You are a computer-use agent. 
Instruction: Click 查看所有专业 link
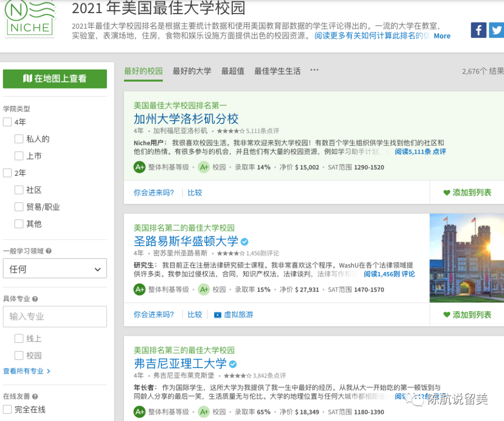(27, 371)
